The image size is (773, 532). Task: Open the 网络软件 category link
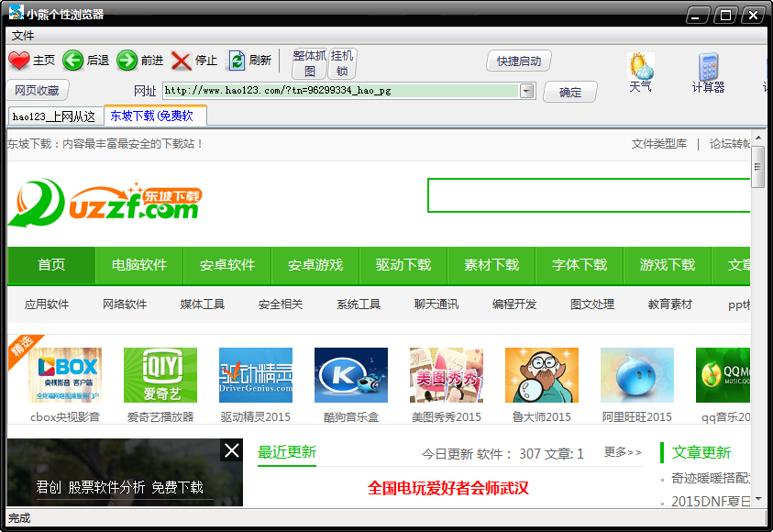point(125,305)
